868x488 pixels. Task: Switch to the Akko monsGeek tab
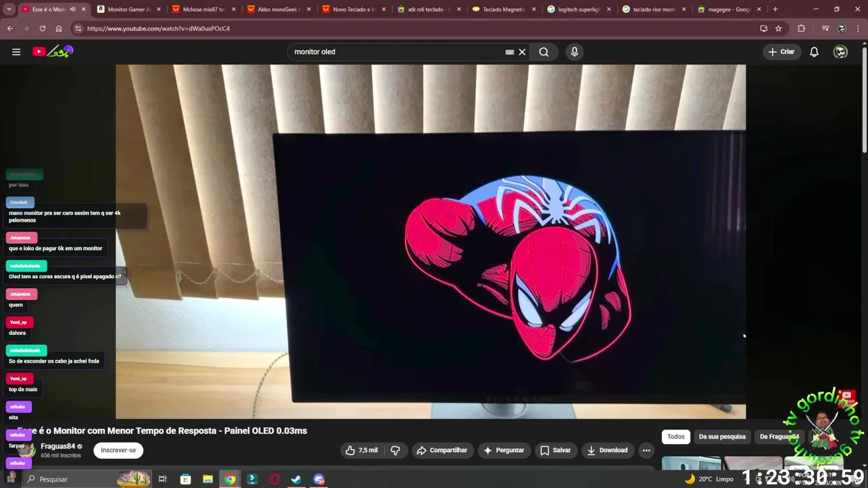click(x=279, y=9)
